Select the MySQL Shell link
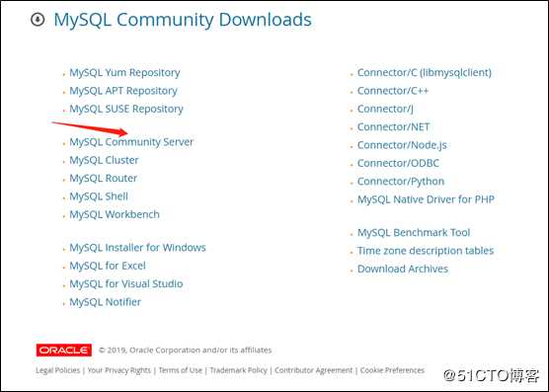 [x=99, y=196]
